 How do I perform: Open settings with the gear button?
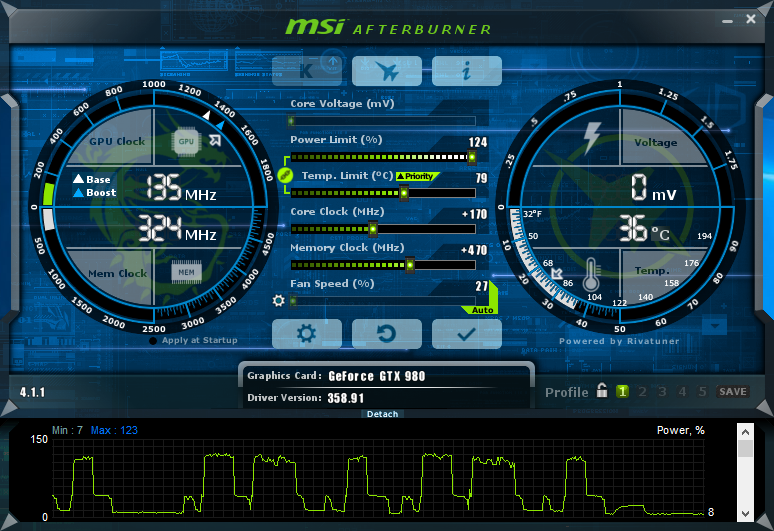point(306,334)
